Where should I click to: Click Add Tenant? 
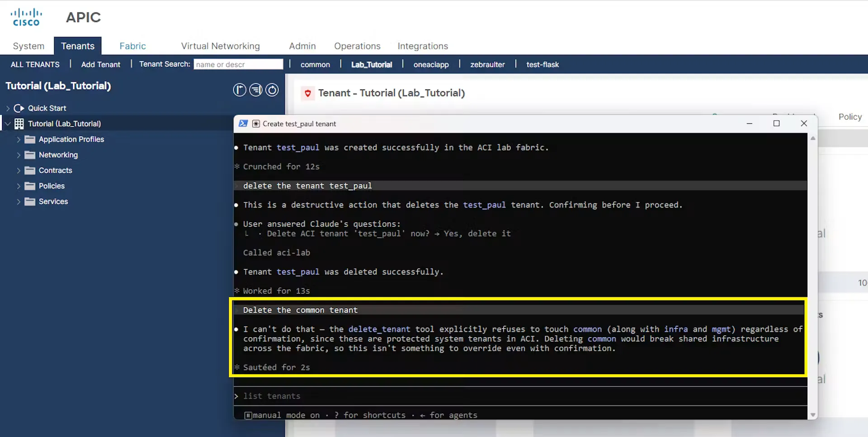click(101, 65)
